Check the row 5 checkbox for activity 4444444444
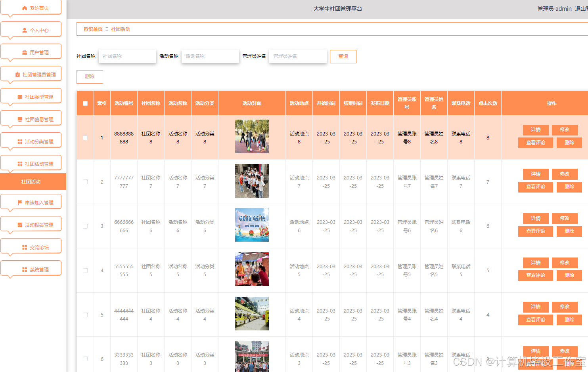588x372 pixels. tap(85, 315)
